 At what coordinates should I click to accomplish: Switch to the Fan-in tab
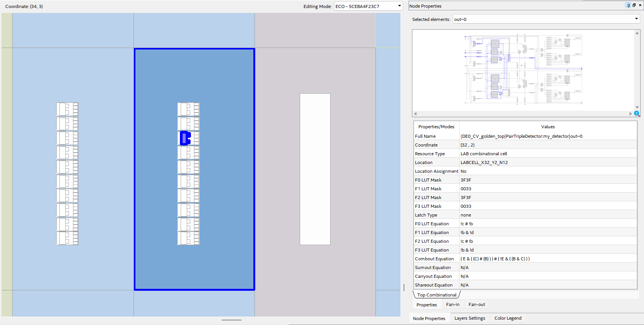click(453, 304)
